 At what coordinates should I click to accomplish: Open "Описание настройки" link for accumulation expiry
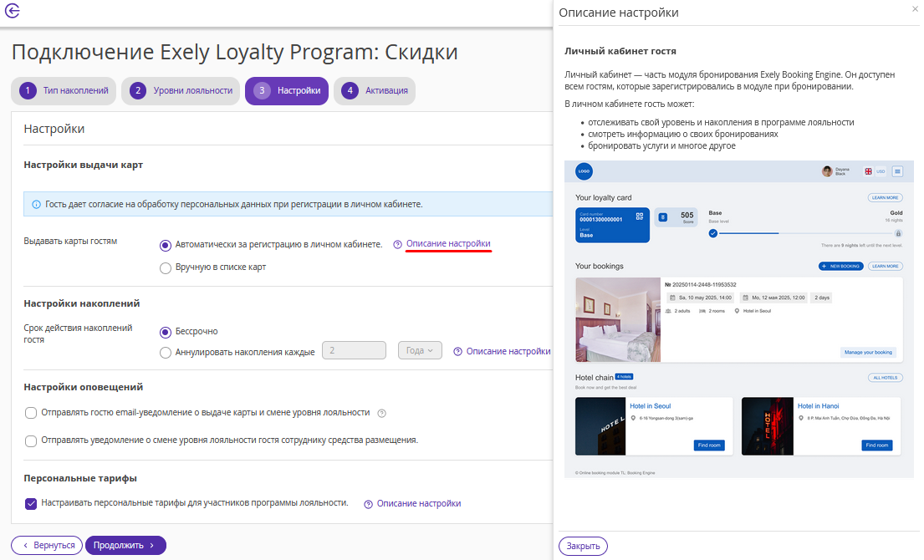[x=508, y=351]
